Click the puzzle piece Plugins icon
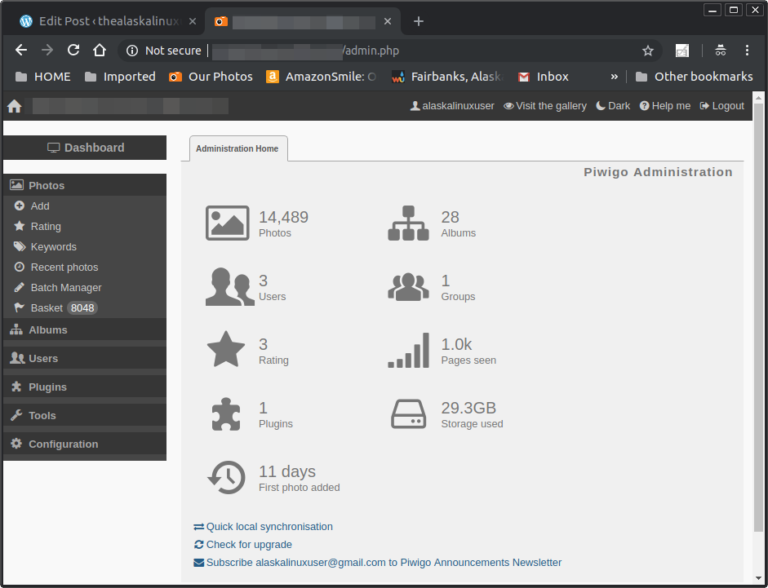Image resolution: width=768 pixels, height=588 pixels. (226, 414)
